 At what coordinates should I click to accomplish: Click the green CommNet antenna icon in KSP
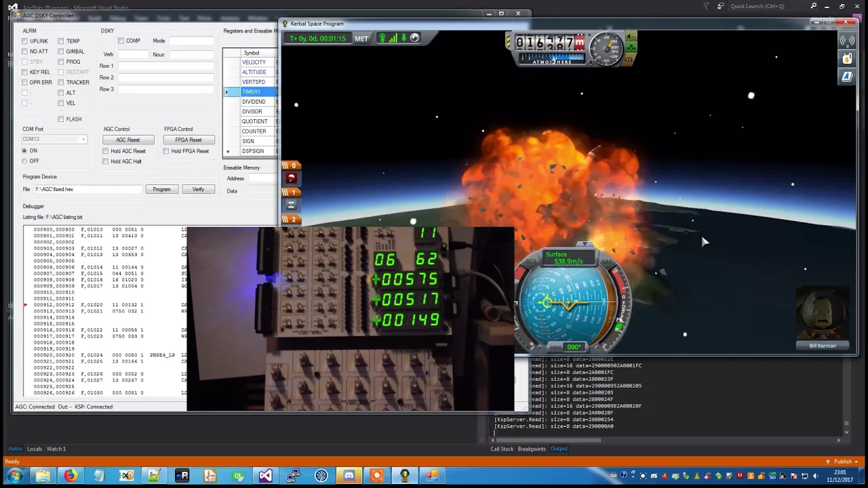(x=382, y=39)
